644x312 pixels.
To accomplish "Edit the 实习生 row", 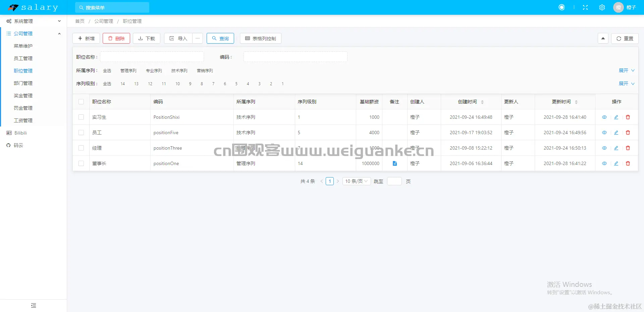I will [x=616, y=117].
